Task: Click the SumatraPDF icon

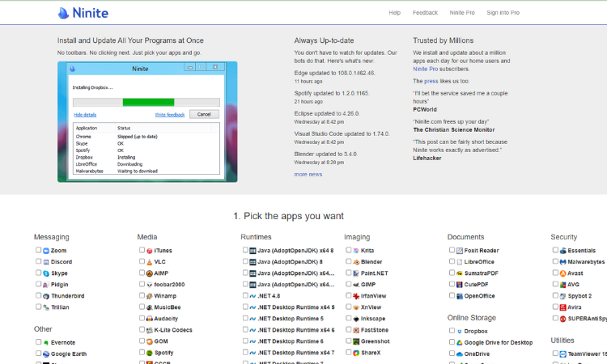Action: click(460, 273)
